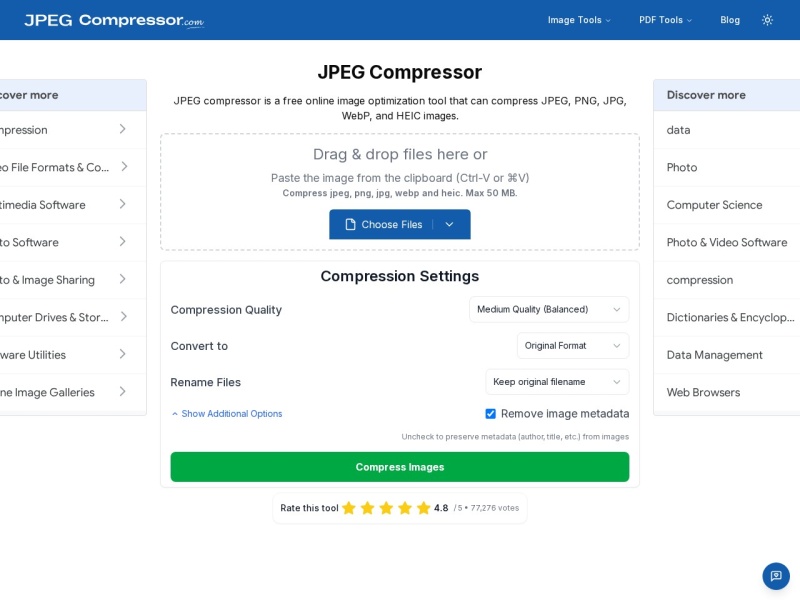Open the Convert to format dropdown
The height and width of the screenshot is (600, 800).
[x=573, y=345]
